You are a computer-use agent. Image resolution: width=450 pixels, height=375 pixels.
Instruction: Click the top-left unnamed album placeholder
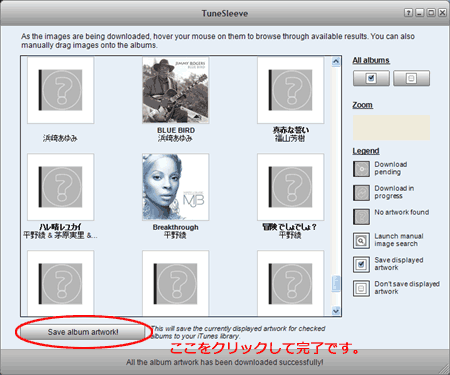pyautogui.click(x=61, y=90)
